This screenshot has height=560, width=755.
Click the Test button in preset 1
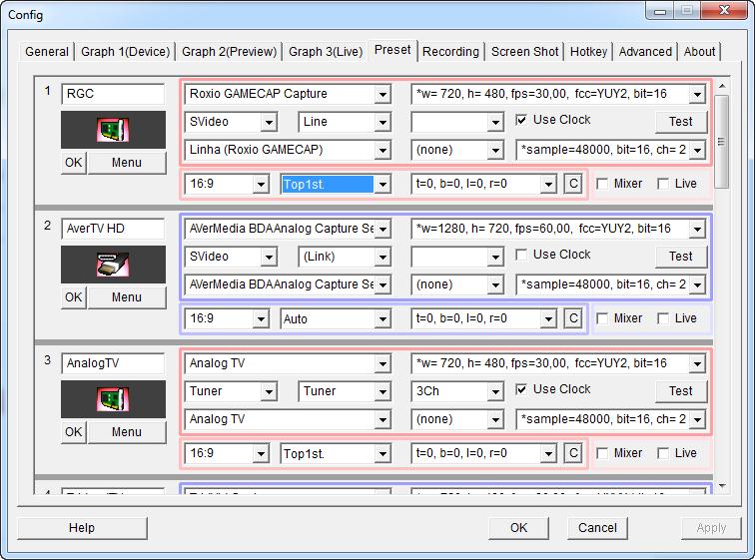(x=681, y=122)
